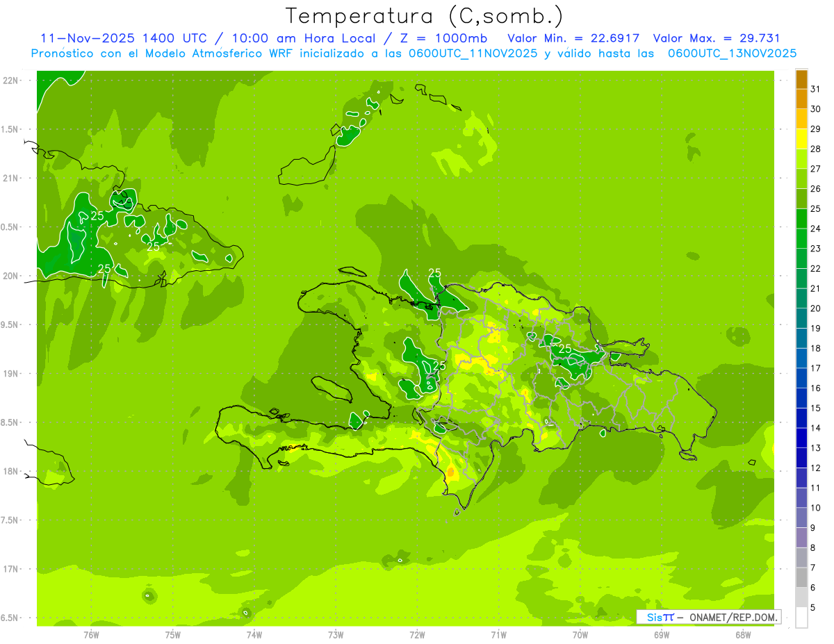
Task: Click the dark green swatch between 24 and 25
Action: pyautogui.click(x=801, y=218)
